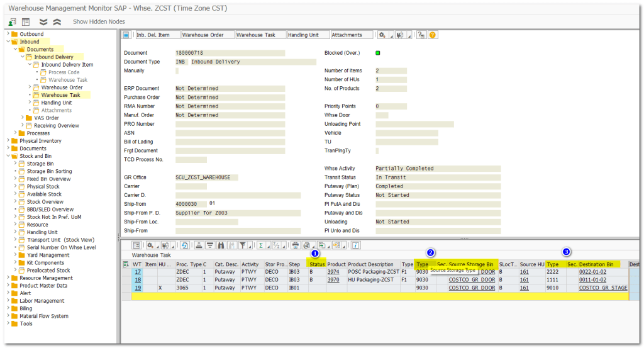Expand the Outbound tree node
Screen dimensions: 644x348
(8, 34)
